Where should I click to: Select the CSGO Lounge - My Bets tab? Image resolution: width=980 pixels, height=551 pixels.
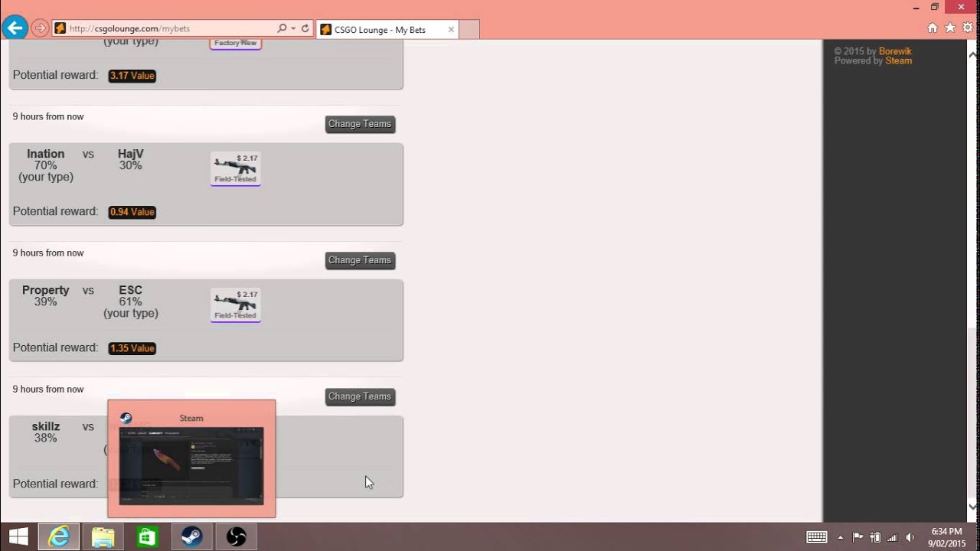pyautogui.click(x=387, y=30)
